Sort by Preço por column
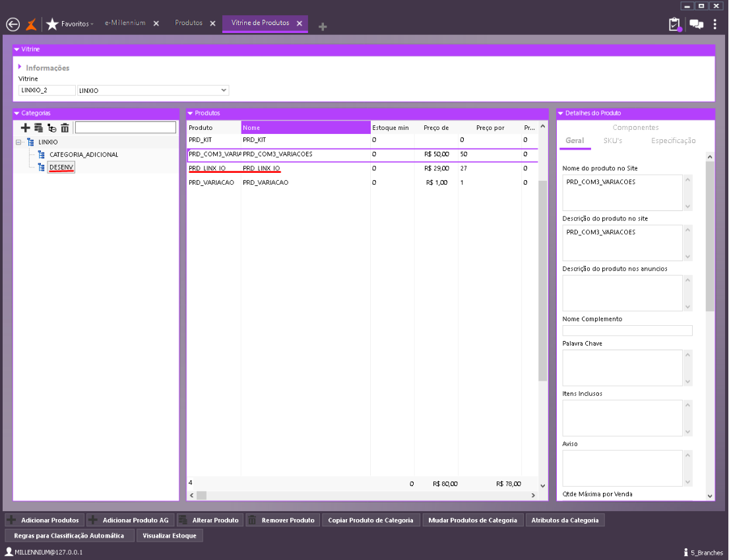This screenshot has width=729, height=560. (490, 128)
